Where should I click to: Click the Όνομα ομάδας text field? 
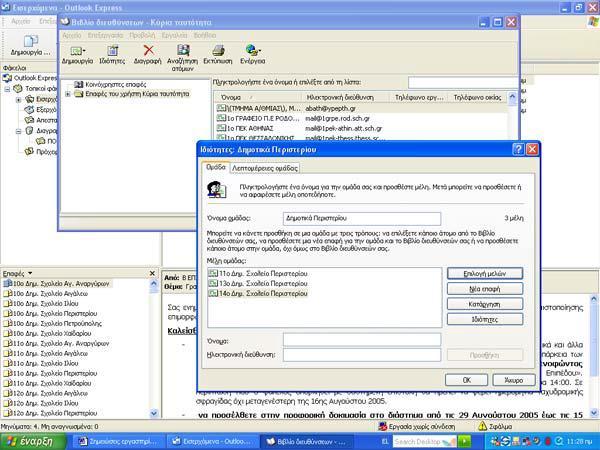[362, 218]
